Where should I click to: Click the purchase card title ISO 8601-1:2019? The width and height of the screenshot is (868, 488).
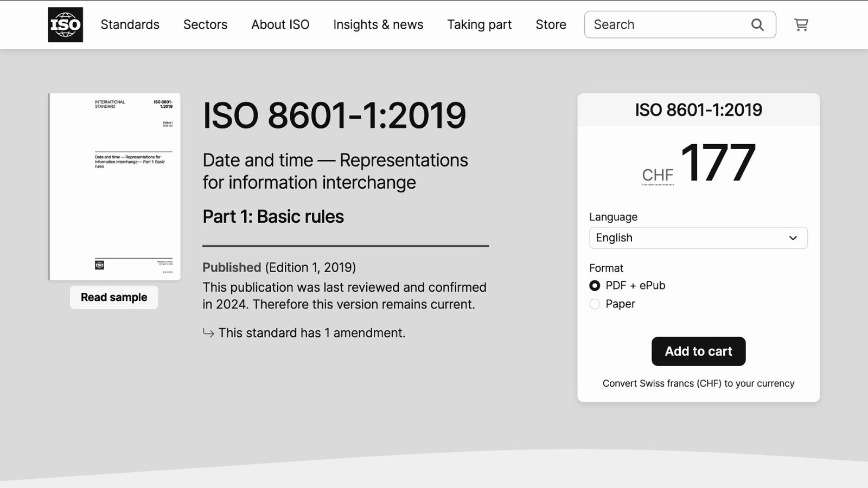tap(698, 110)
